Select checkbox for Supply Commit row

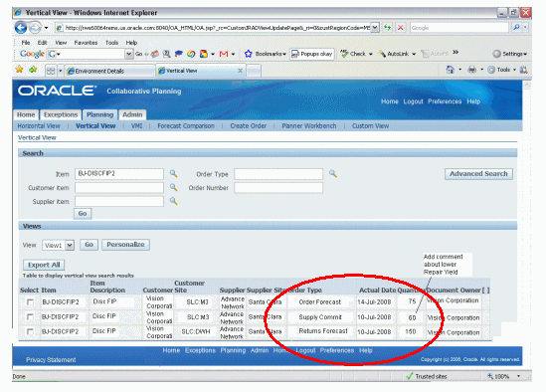coord(30,316)
